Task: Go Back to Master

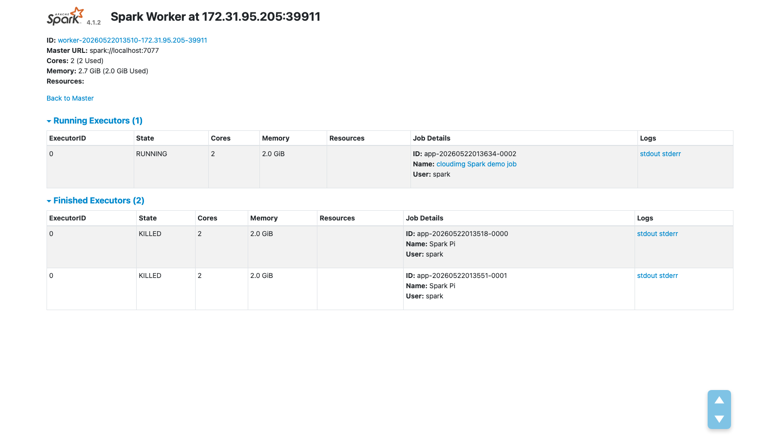Action: coord(70,98)
